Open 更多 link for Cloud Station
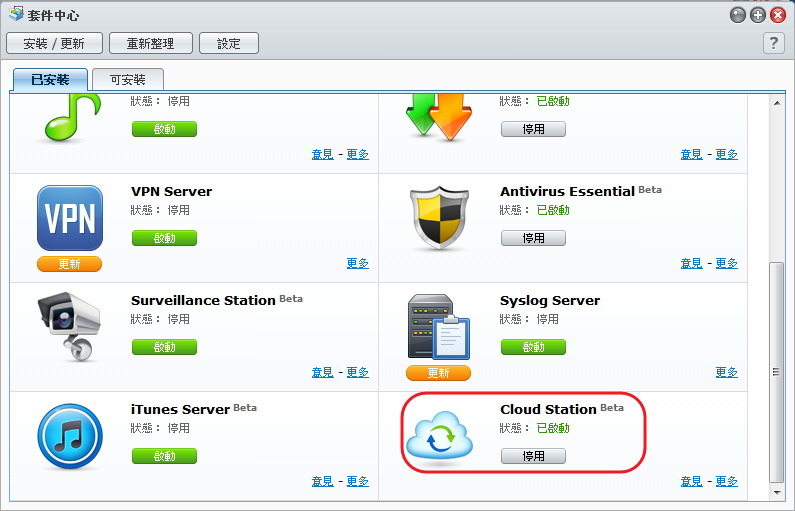The image size is (795, 511). tap(727, 481)
